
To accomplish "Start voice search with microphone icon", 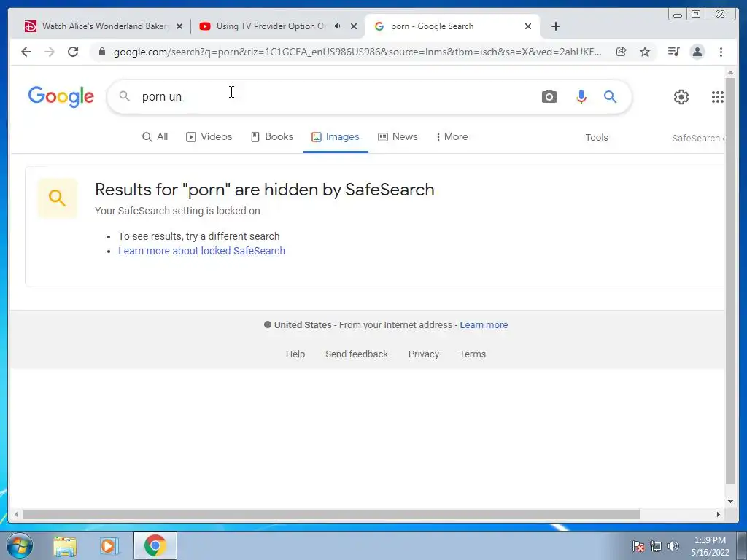I will pos(581,97).
